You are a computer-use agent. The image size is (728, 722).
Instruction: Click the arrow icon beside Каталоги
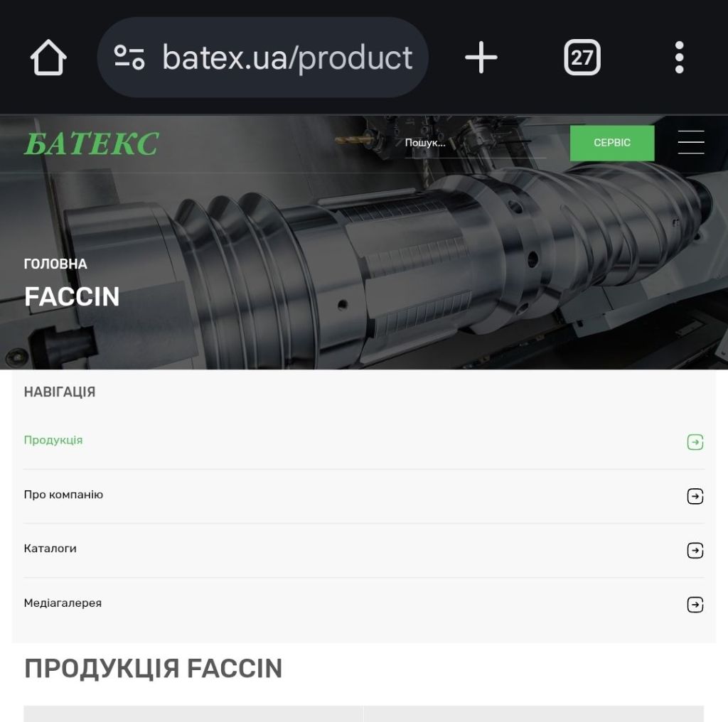695,550
